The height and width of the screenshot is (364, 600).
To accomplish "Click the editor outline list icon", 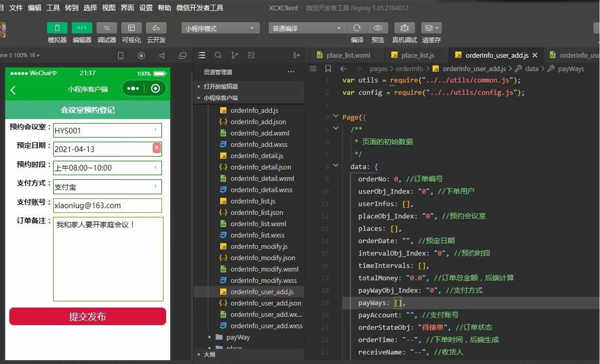I will click(313, 68).
